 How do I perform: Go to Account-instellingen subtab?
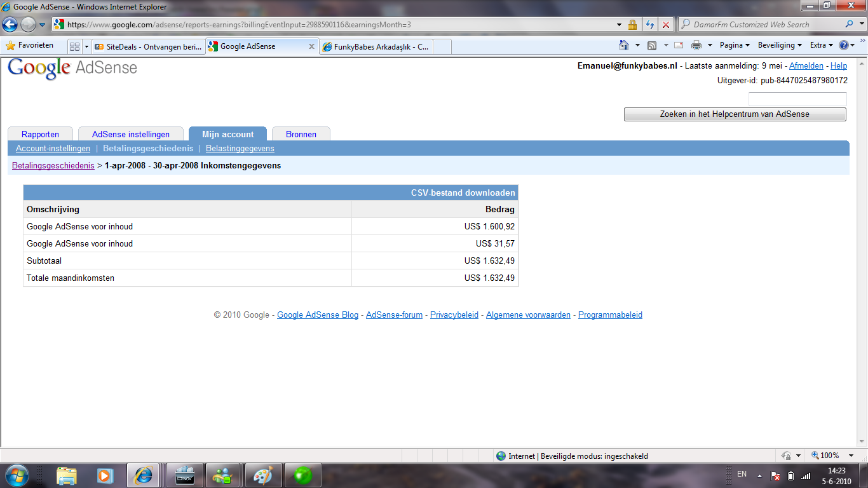click(x=53, y=149)
